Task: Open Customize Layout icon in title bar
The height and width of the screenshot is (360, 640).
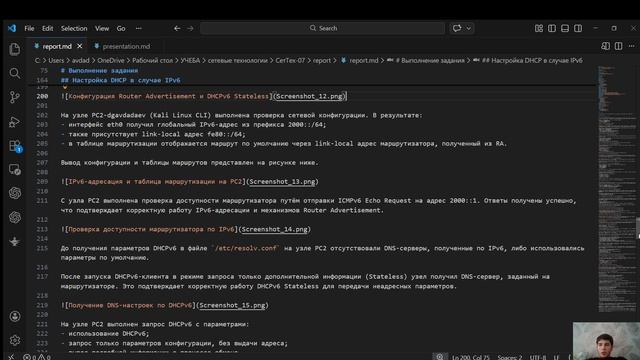Action: pos(539,28)
